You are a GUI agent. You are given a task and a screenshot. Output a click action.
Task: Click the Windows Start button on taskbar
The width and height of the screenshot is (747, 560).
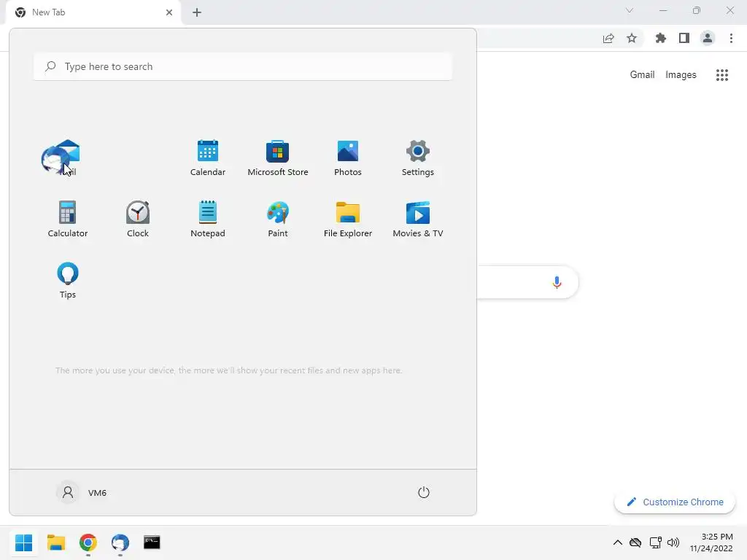24,542
